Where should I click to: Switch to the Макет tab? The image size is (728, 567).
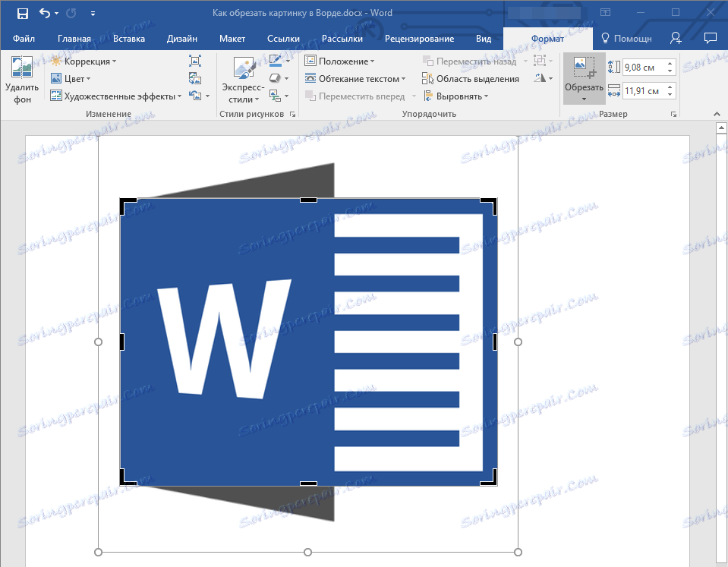click(x=232, y=39)
